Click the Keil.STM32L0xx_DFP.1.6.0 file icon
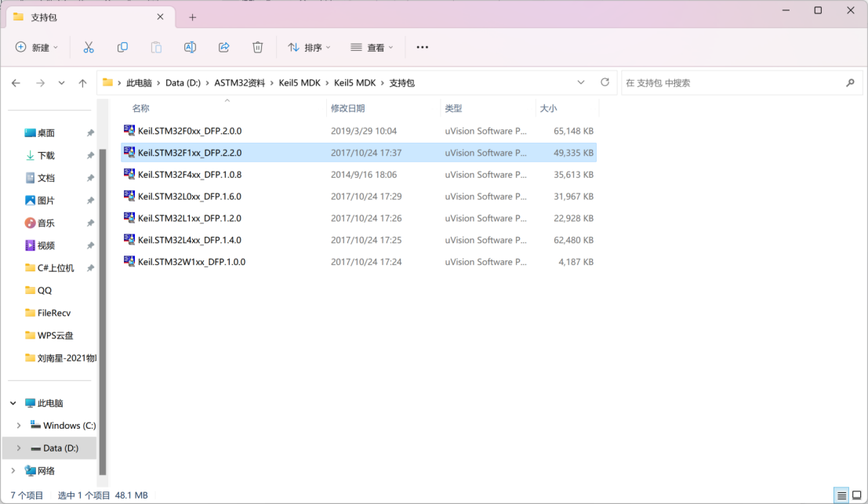 click(x=129, y=196)
